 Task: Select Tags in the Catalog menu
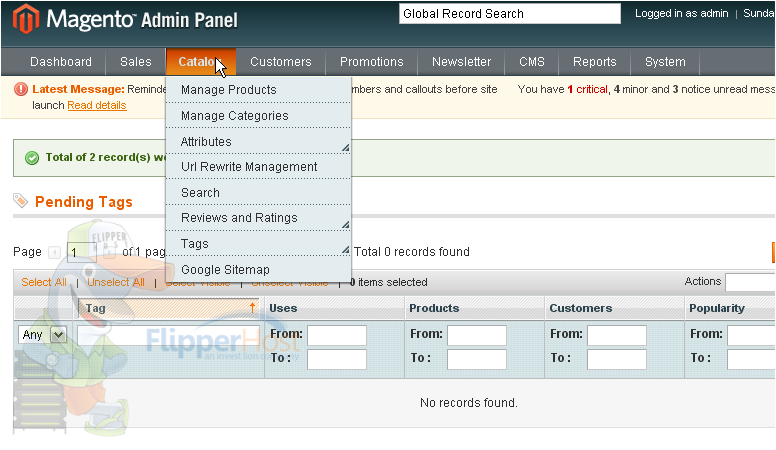tap(258, 244)
